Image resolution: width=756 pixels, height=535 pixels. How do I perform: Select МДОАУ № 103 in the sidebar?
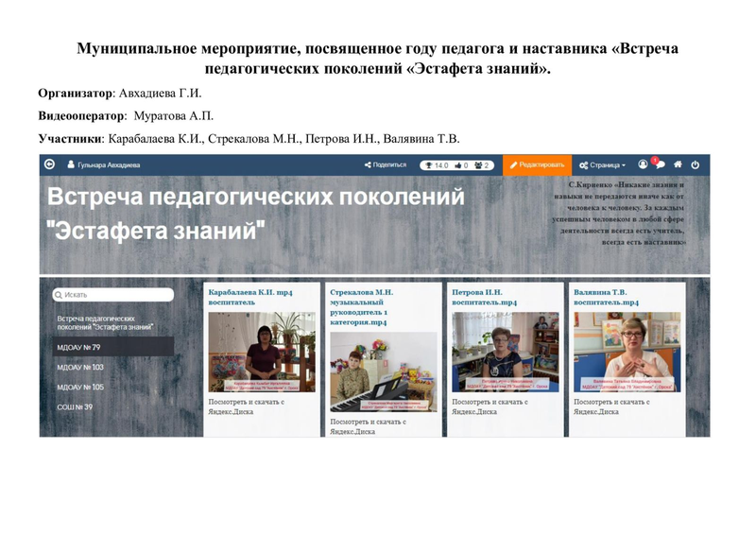click(80, 367)
